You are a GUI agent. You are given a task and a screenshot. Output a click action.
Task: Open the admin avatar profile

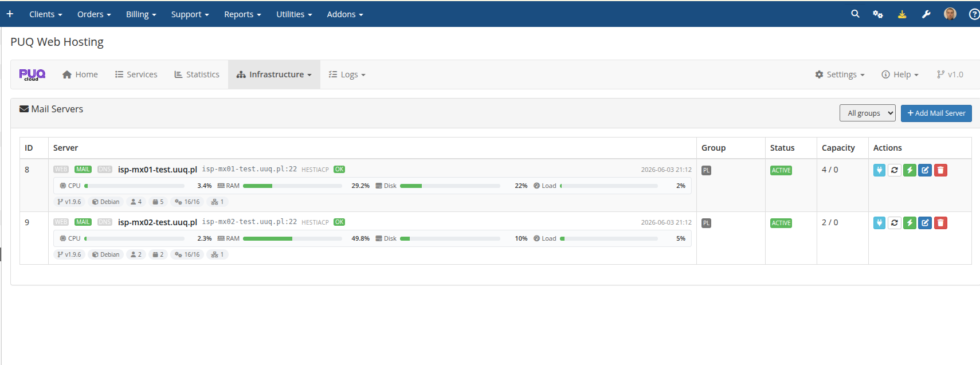(x=950, y=14)
